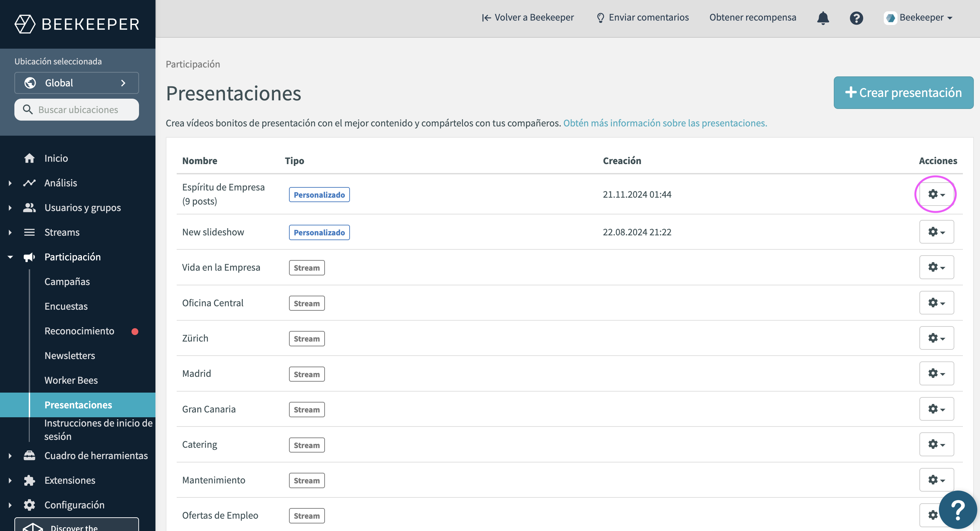Click Personalizado tag for Espíritu de Empresa

(x=319, y=195)
